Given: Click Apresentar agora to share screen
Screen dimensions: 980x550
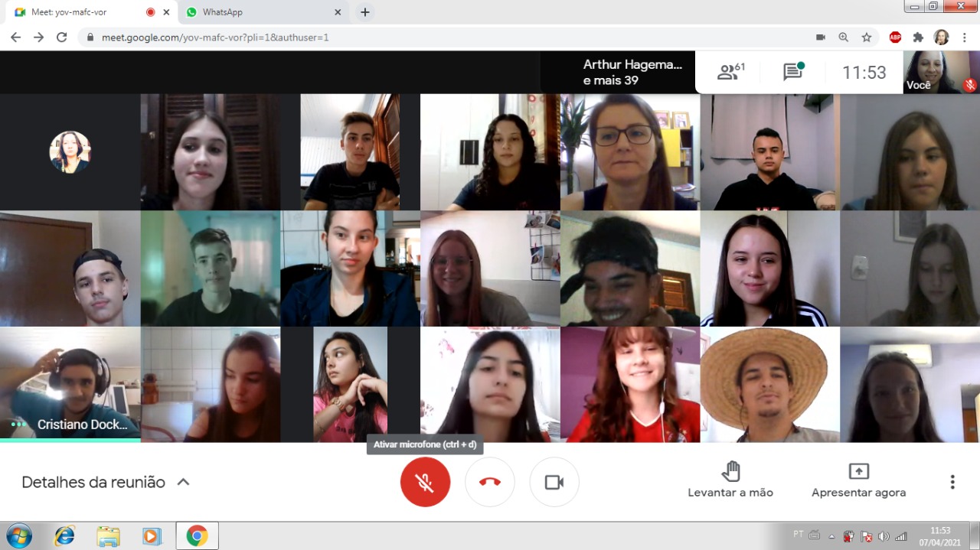Looking at the screenshot, I should pos(858,480).
